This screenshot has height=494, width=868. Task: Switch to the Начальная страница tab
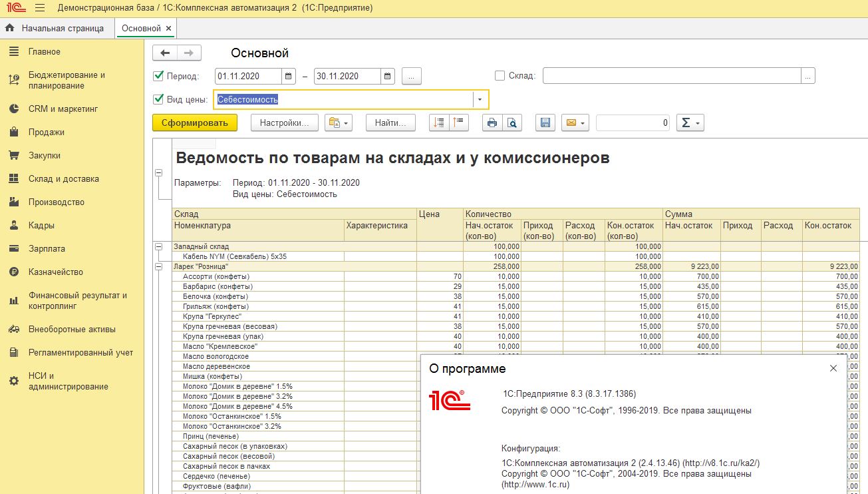57,29
